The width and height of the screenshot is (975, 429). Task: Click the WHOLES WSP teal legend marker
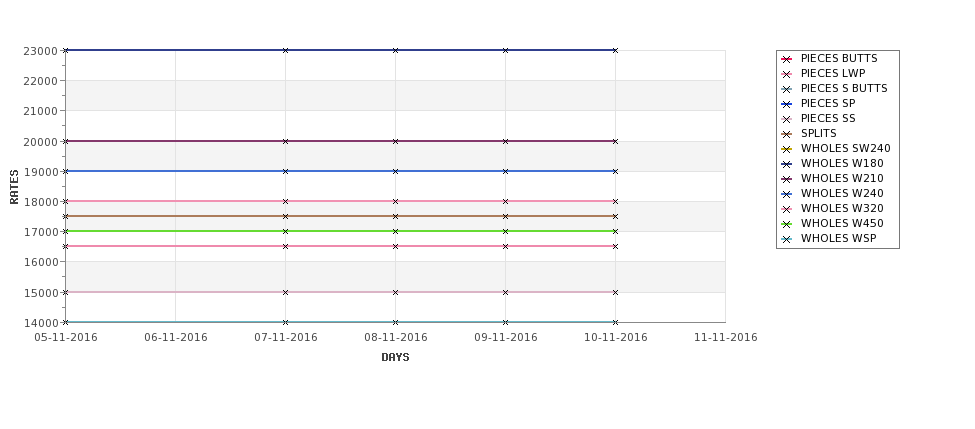click(786, 239)
